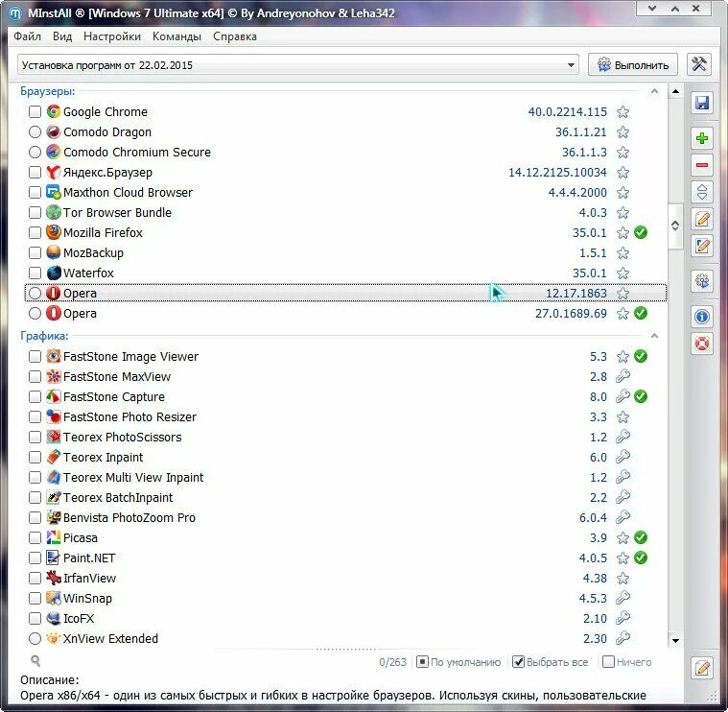Click the star icon for Tor Browser Bundle
This screenshot has height=712, width=728.
(622, 213)
